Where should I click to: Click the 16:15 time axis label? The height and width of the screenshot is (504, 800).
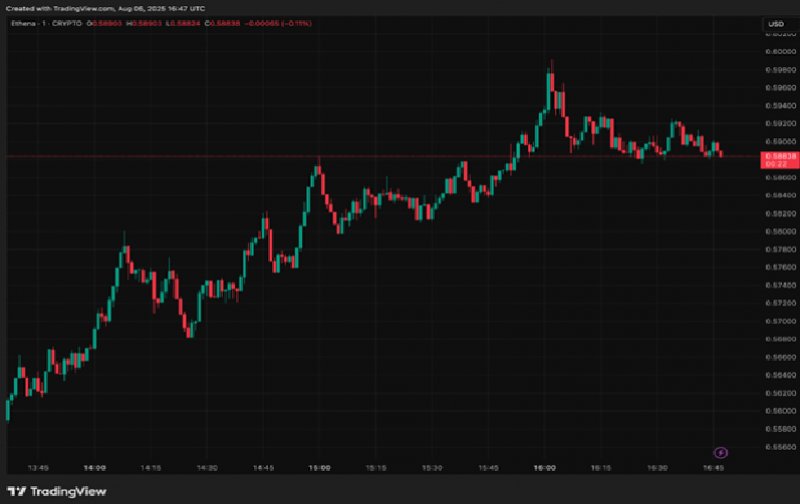coord(601,468)
